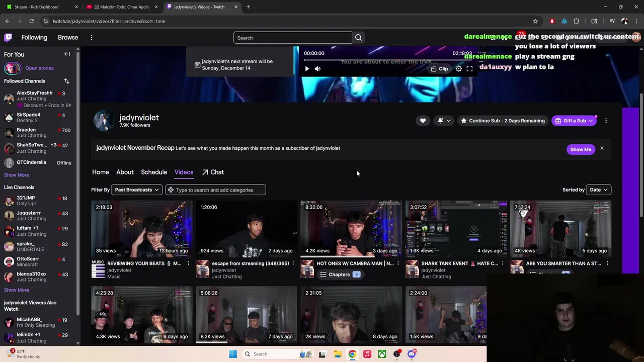Open SHARK TANK EVENT video title

(x=459, y=263)
